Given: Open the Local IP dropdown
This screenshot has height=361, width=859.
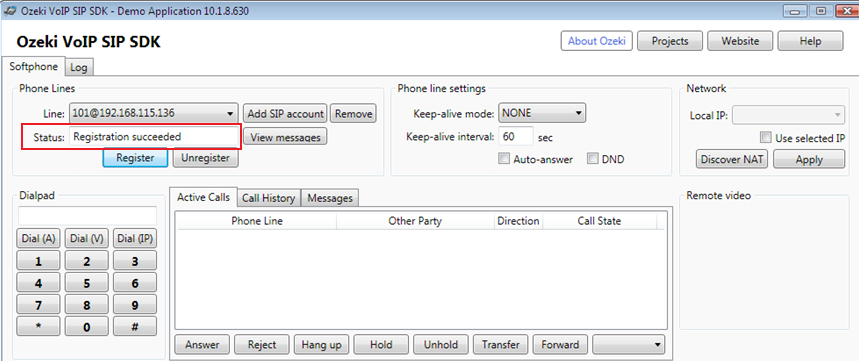Looking at the screenshot, I should [x=788, y=115].
